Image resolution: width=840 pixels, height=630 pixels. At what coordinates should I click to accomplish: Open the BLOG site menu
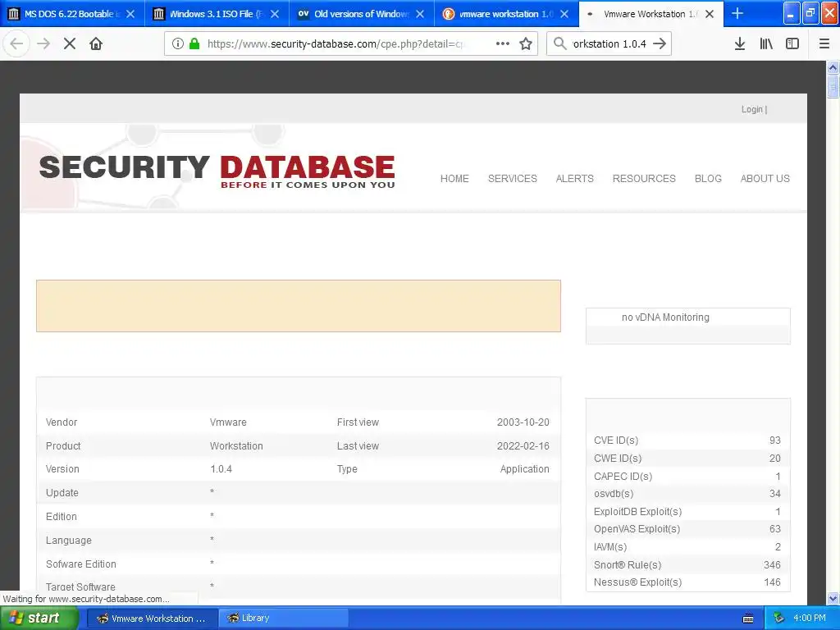coord(708,178)
